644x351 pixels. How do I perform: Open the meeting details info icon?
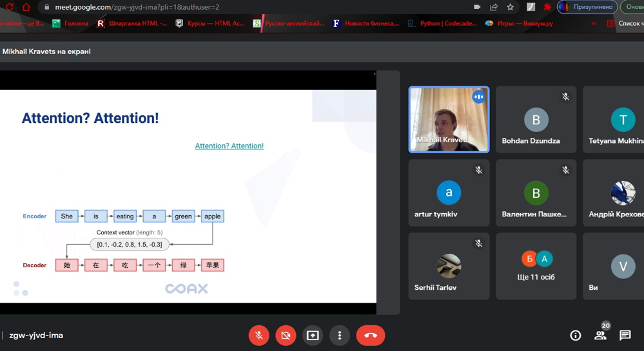click(576, 336)
